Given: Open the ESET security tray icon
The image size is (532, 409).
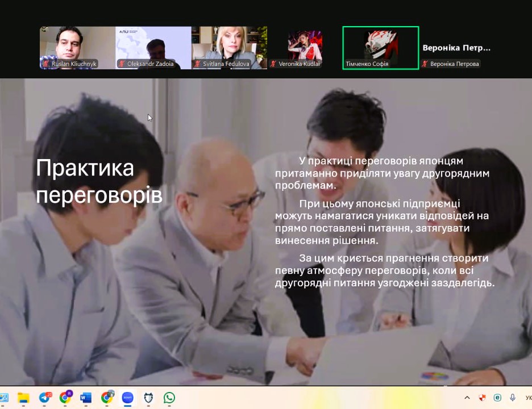Looking at the screenshot, I should coord(498,398).
